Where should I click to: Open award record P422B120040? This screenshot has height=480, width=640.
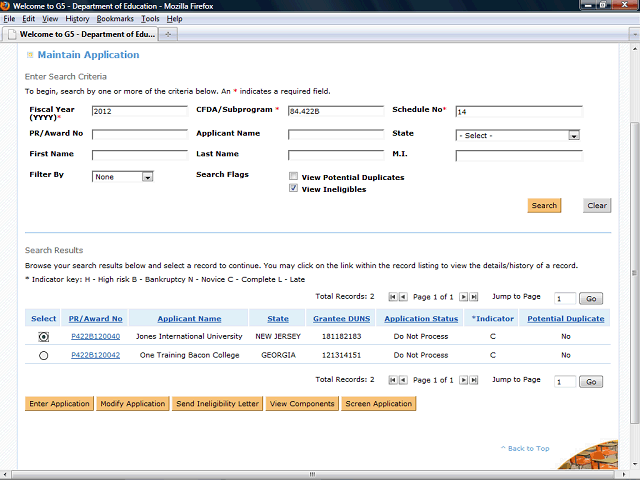95,337
